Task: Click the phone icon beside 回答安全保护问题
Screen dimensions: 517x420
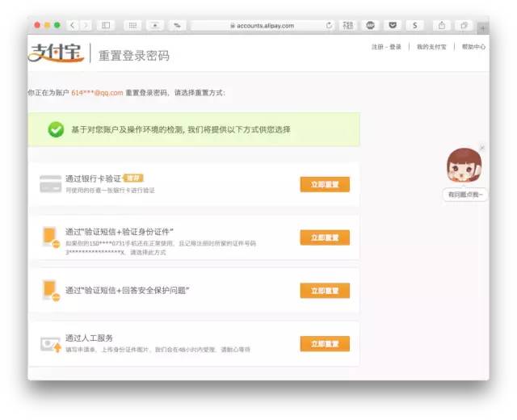Action: pos(51,290)
